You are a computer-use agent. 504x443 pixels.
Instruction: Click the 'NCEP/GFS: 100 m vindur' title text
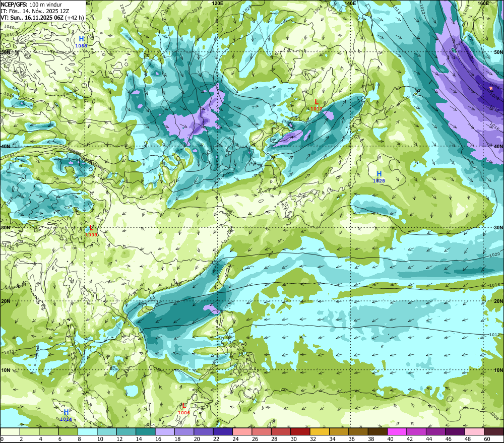31,5
